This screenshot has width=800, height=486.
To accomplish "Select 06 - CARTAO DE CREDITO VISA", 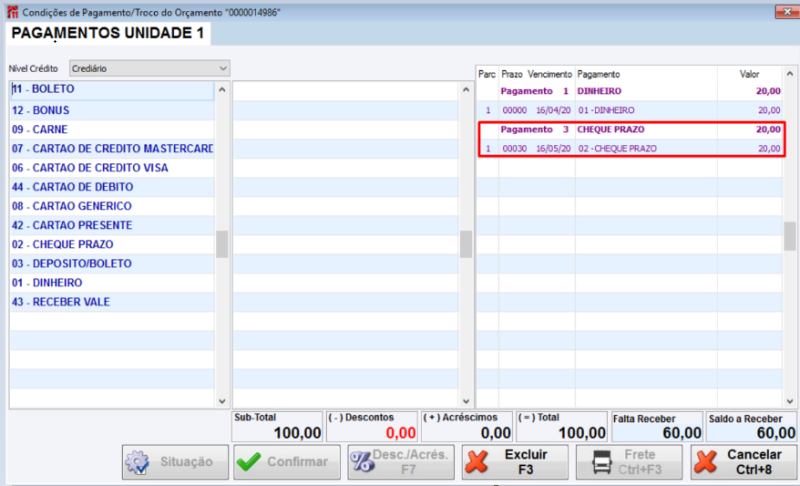I will tap(112, 168).
